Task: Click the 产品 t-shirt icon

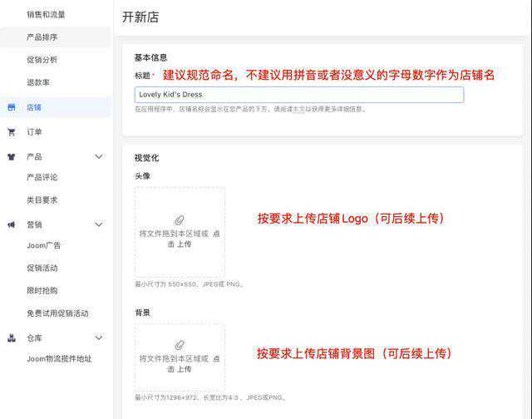Action: pyautogui.click(x=12, y=156)
